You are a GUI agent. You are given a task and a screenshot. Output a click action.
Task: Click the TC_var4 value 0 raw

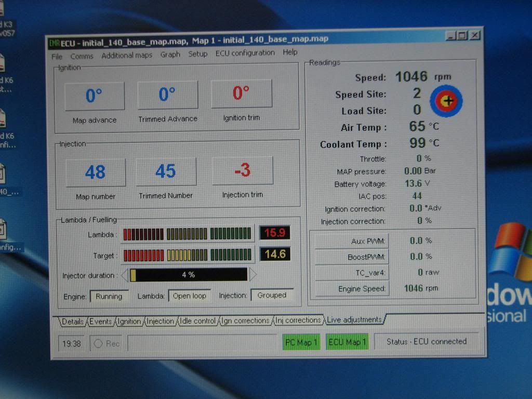pyautogui.click(x=428, y=272)
